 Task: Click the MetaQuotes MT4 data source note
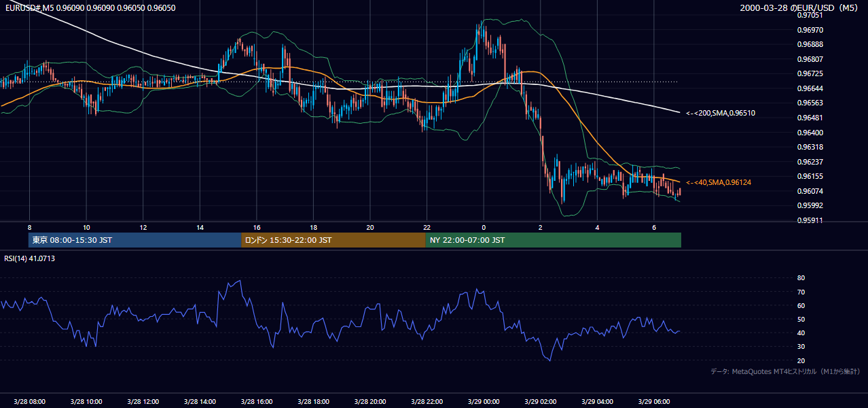[x=785, y=371]
